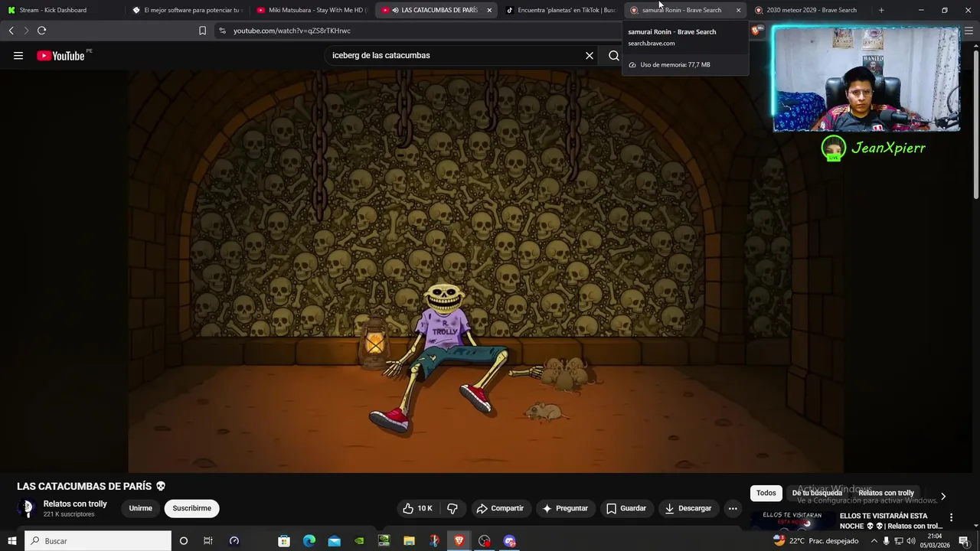Click the Unirme join button
980x551 pixels.
pyautogui.click(x=140, y=508)
